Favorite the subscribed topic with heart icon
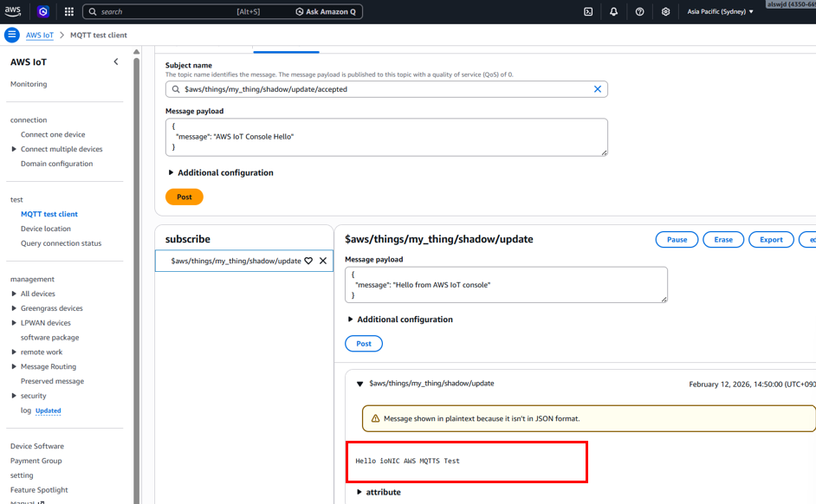This screenshot has width=816, height=504. tap(308, 261)
